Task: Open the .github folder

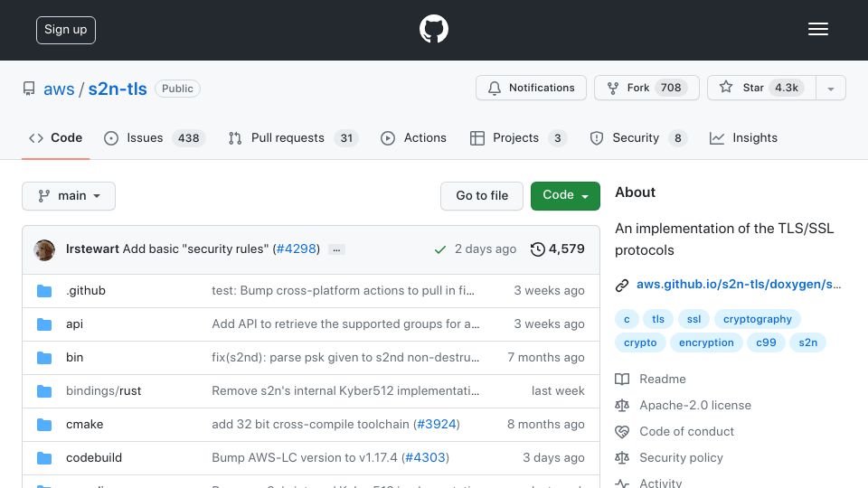Action: click(86, 290)
